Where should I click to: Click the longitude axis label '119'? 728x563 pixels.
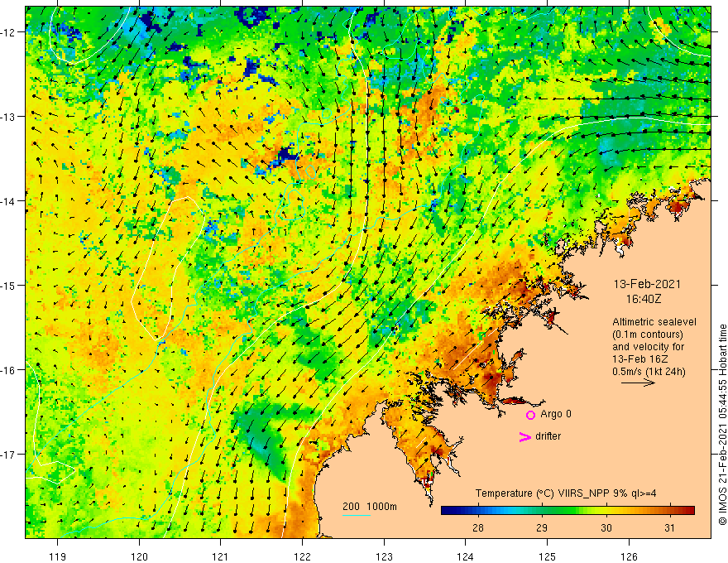(x=58, y=556)
